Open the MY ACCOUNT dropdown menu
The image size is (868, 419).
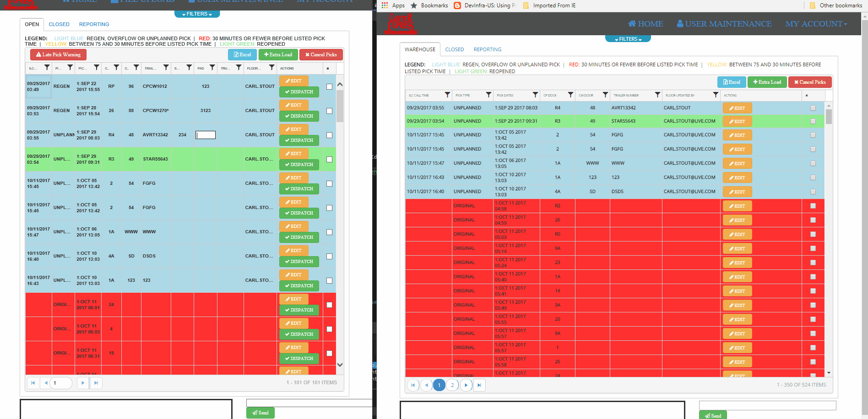(816, 24)
